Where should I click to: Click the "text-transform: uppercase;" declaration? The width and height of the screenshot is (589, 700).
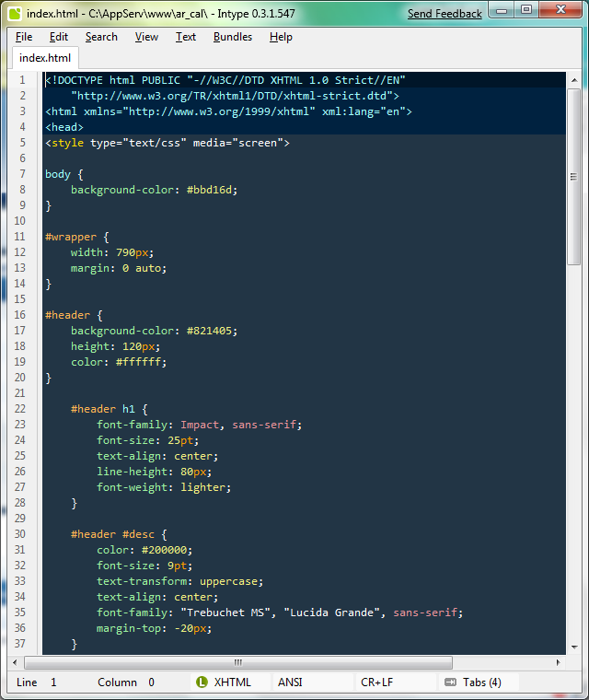[179, 581]
